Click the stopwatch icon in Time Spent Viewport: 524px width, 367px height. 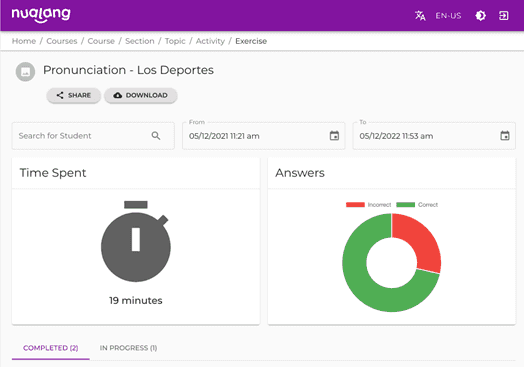point(136,241)
